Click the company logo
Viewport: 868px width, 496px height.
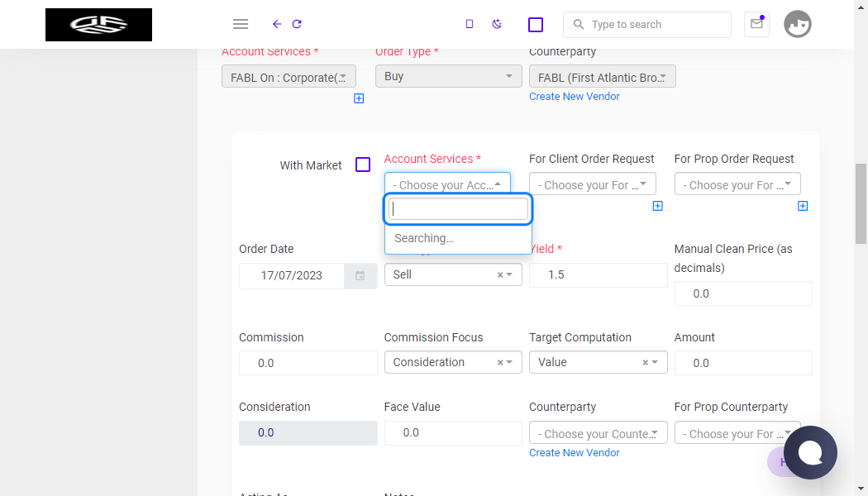coord(98,24)
